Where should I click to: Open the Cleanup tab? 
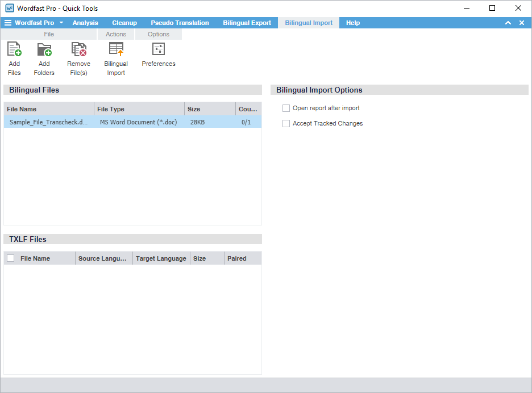[x=124, y=23]
